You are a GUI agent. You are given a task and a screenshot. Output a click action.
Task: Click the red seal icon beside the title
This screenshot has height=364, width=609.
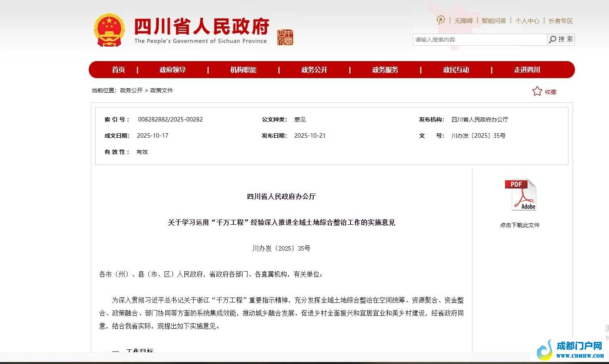[285, 38]
